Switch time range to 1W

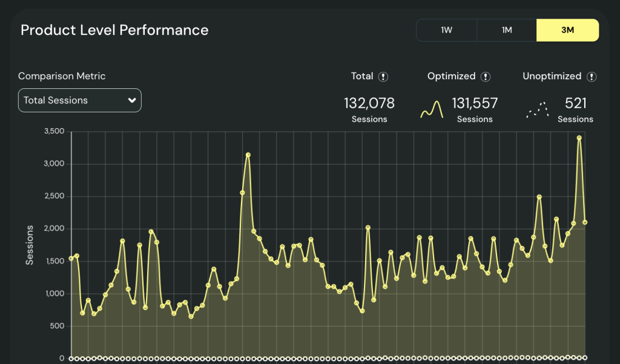click(447, 30)
